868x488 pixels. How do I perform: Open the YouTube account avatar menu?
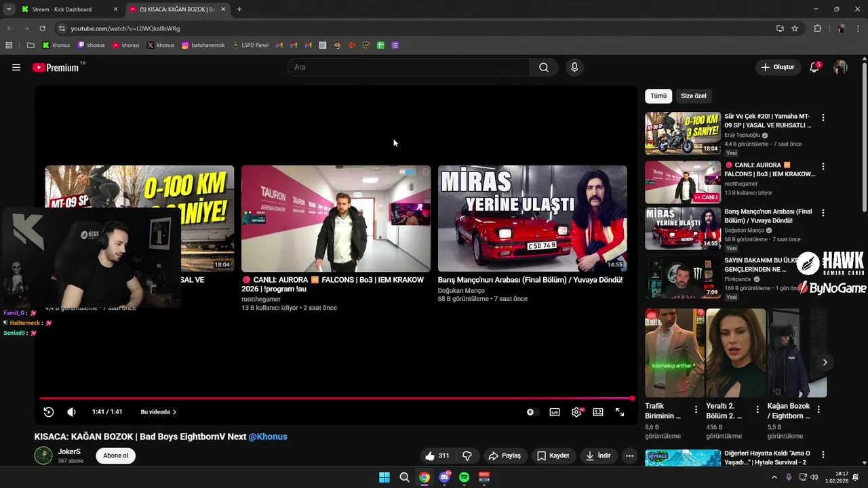pos(840,67)
